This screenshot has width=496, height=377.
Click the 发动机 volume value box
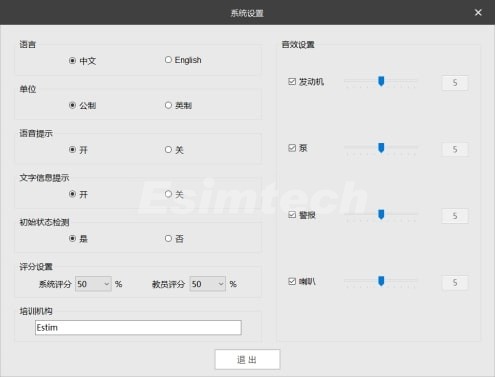pos(455,83)
